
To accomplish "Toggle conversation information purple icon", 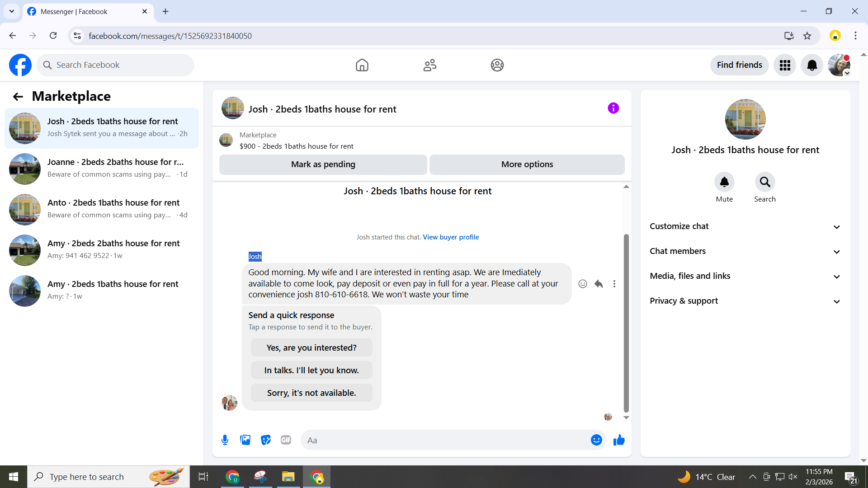I will click(x=613, y=108).
